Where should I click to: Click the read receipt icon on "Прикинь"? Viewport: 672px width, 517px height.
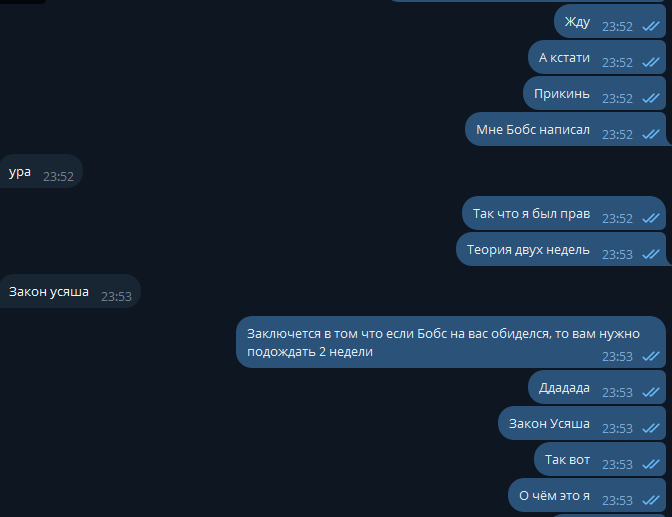click(651, 99)
